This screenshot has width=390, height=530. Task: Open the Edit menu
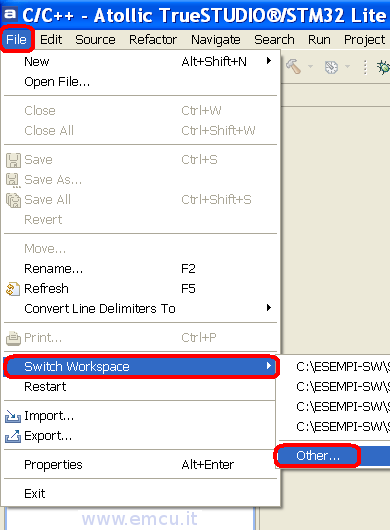tap(51, 40)
